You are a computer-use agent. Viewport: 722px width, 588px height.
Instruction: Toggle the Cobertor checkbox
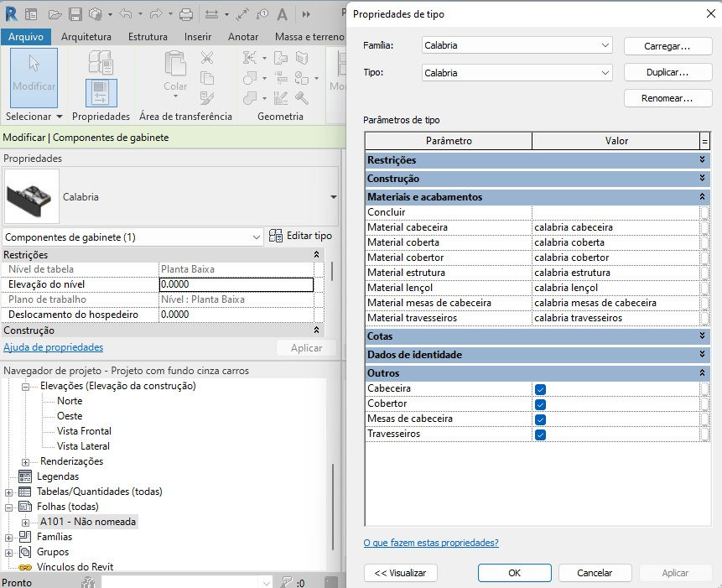click(541, 404)
